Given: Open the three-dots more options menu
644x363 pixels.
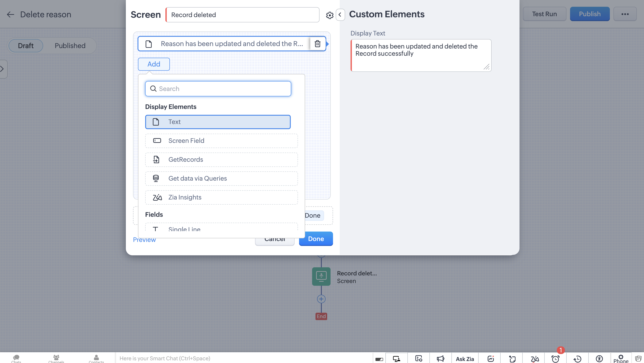Looking at the screenshot, I should tap(625, 14).
